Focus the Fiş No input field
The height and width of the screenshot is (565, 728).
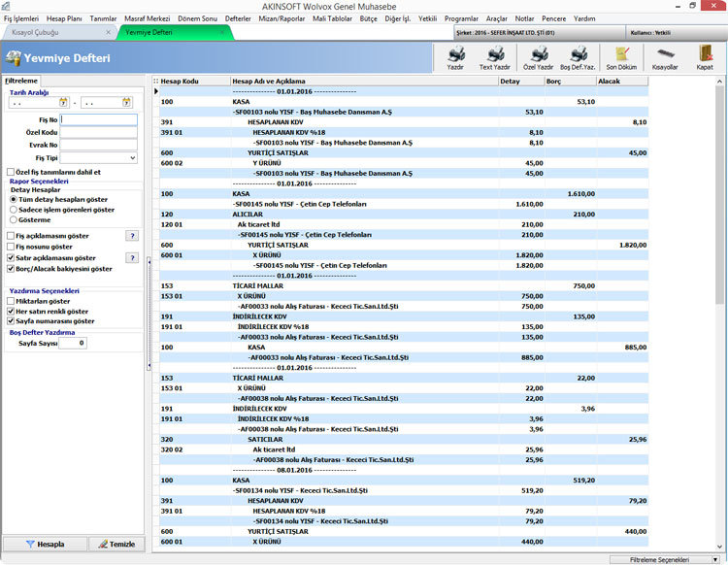[x=98, y=119]
